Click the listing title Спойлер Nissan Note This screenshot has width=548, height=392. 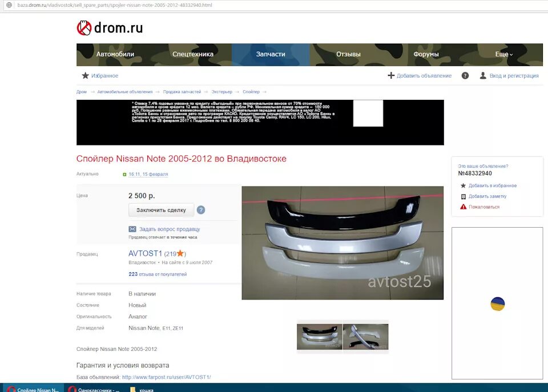click(x=181, y=159)
